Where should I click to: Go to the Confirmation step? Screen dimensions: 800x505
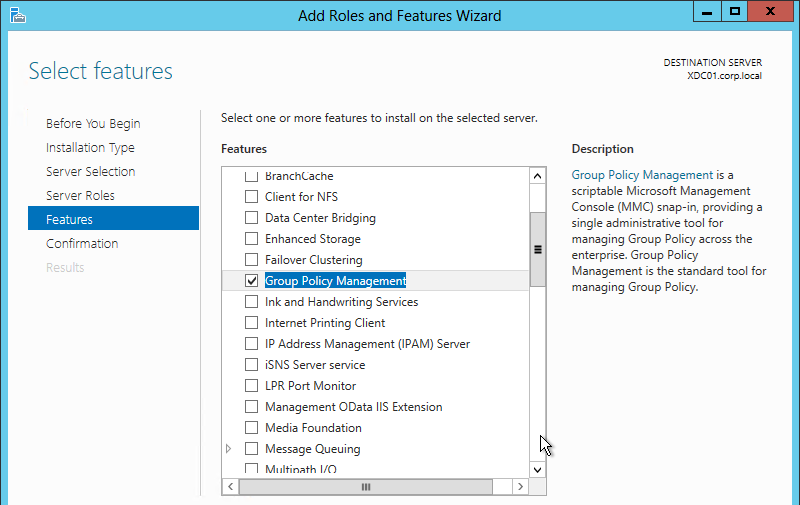(x=82, y=243)
